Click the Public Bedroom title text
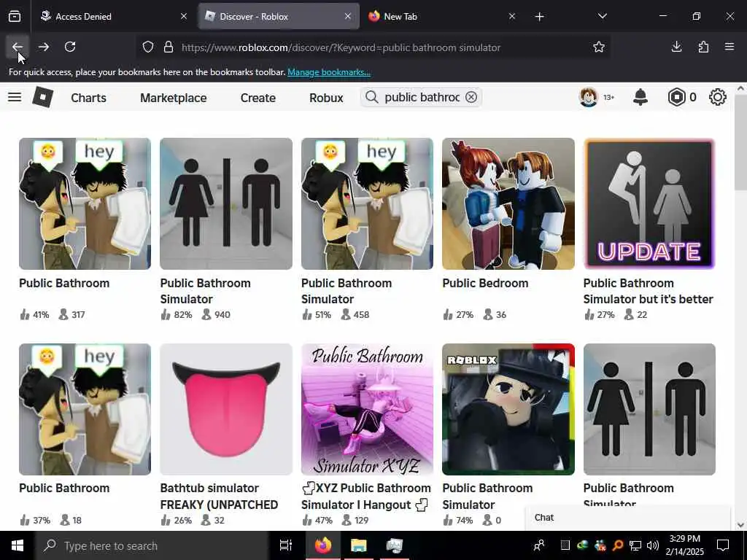This screenshot has width=747, height=560. (x=485, y=283)
